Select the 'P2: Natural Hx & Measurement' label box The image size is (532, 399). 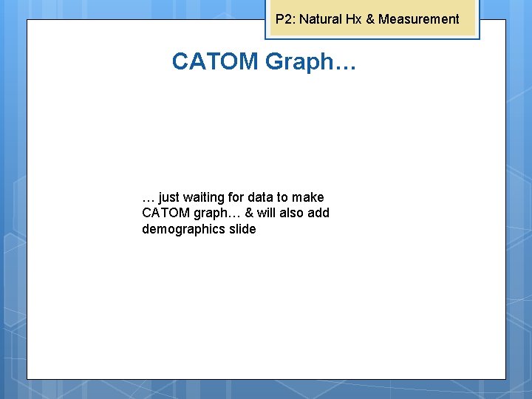[x=372, y=19]
